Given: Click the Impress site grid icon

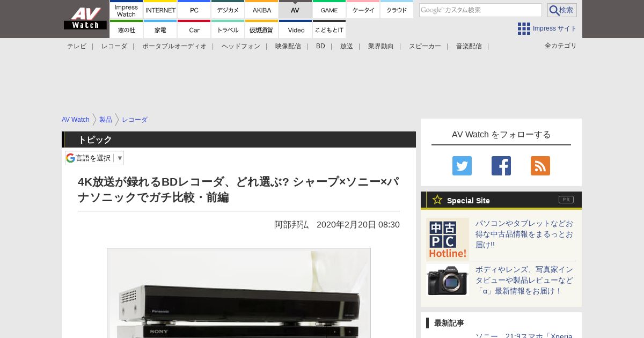Looking at the screenshot, I should pos(524,28).
